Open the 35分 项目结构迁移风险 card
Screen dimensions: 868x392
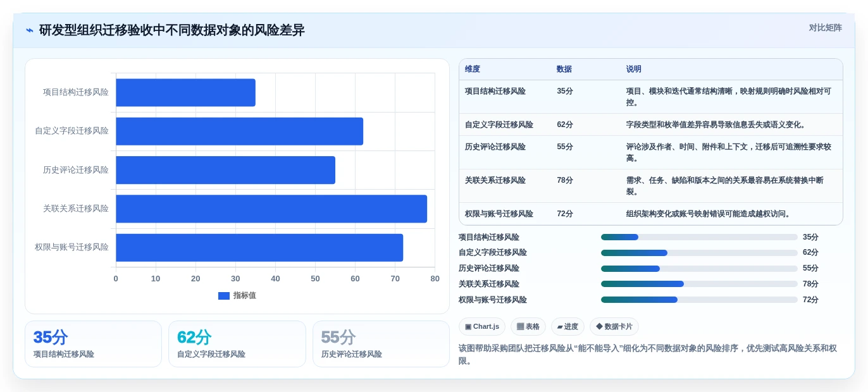click(x=93, y=344)
